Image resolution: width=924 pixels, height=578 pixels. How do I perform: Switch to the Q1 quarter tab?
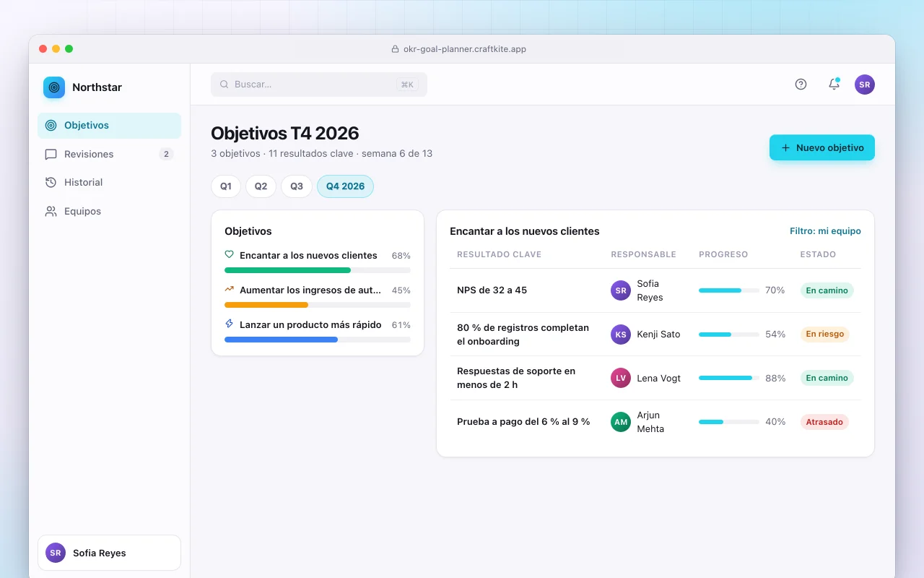pos(226,186)
